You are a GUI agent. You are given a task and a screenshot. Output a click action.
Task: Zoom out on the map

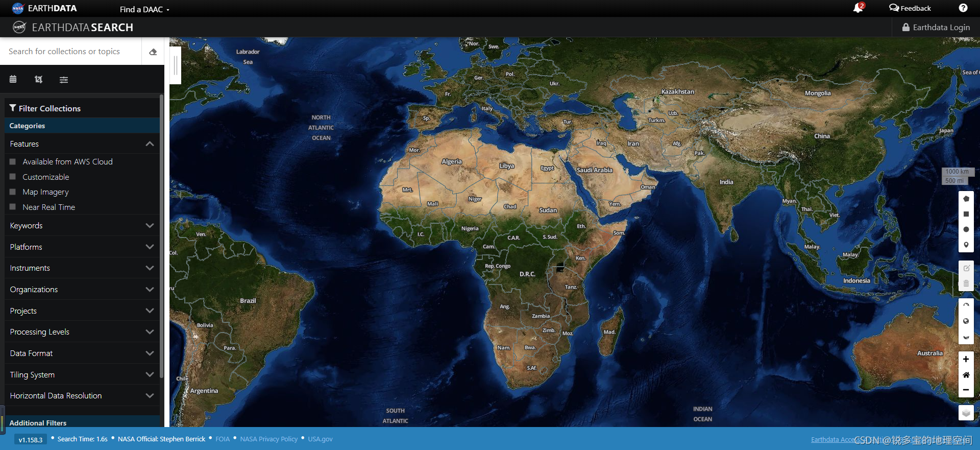point(966,390)
